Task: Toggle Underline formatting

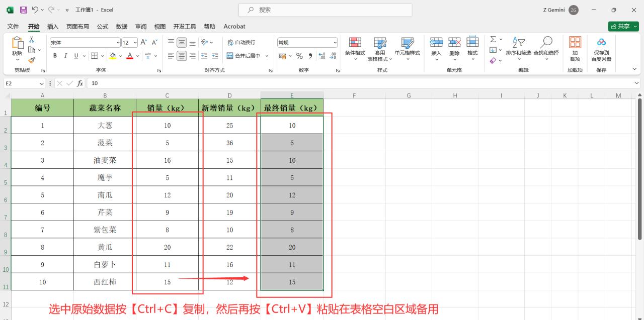Action: coord(76,56)
